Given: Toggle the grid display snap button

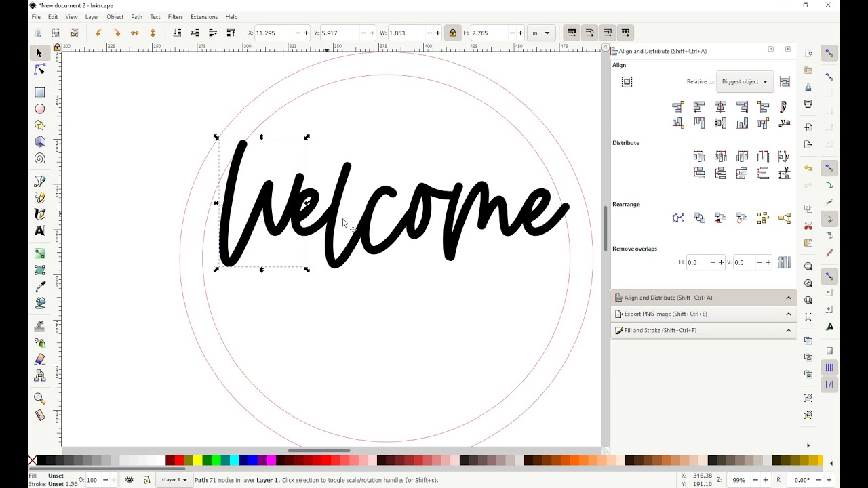Looking at the screenshot, I should [x=829, y=367].
